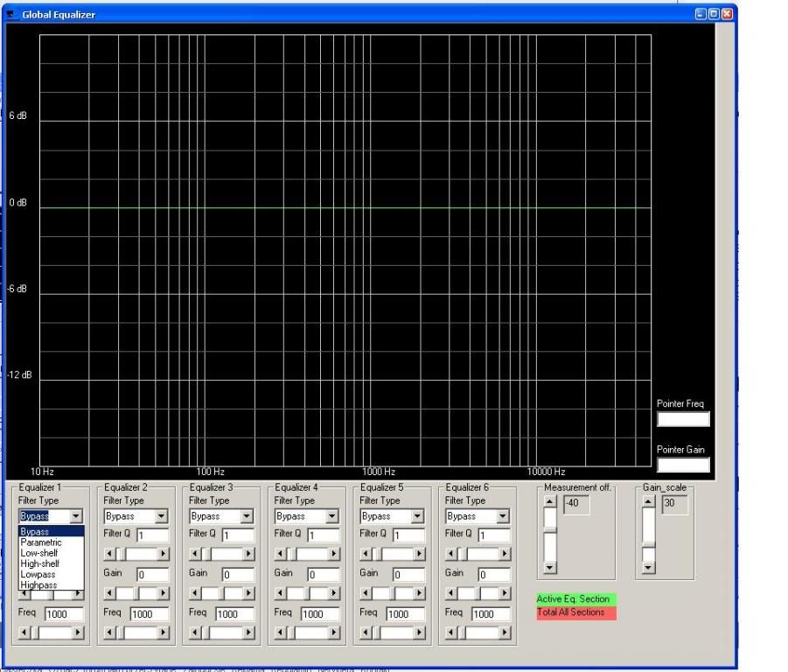
Task: Lower Equalizer 2 Freq using left arrow
Action: tap(109, 633)
